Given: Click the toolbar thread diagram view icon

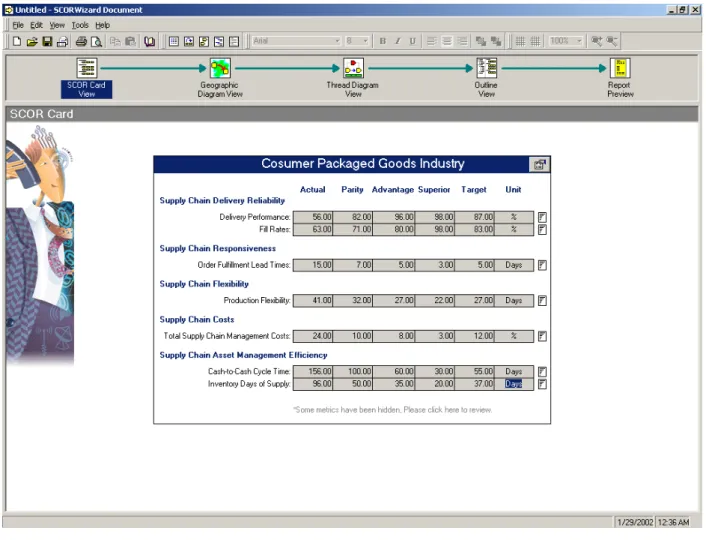Looking at the screenshot, I should [204, 41].
